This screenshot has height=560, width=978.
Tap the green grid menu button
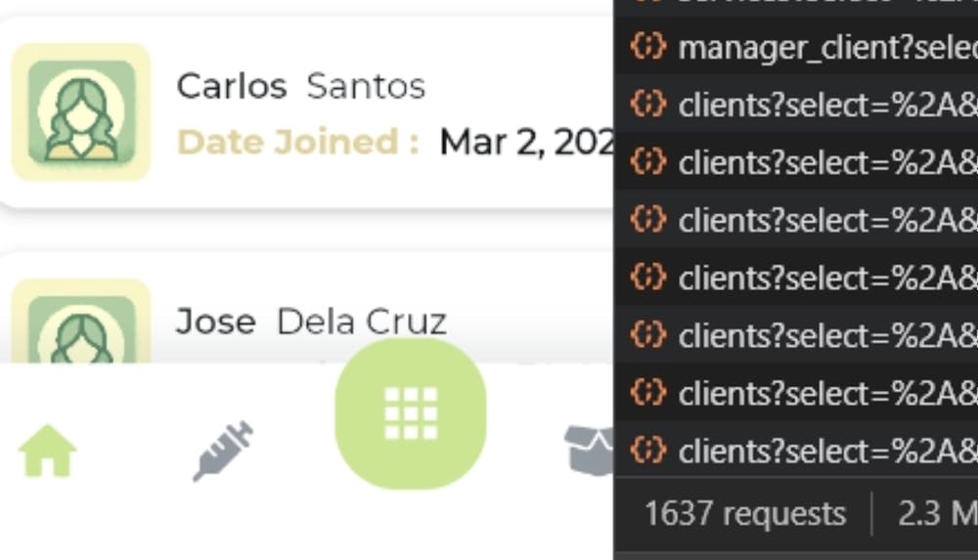[411, 413]
